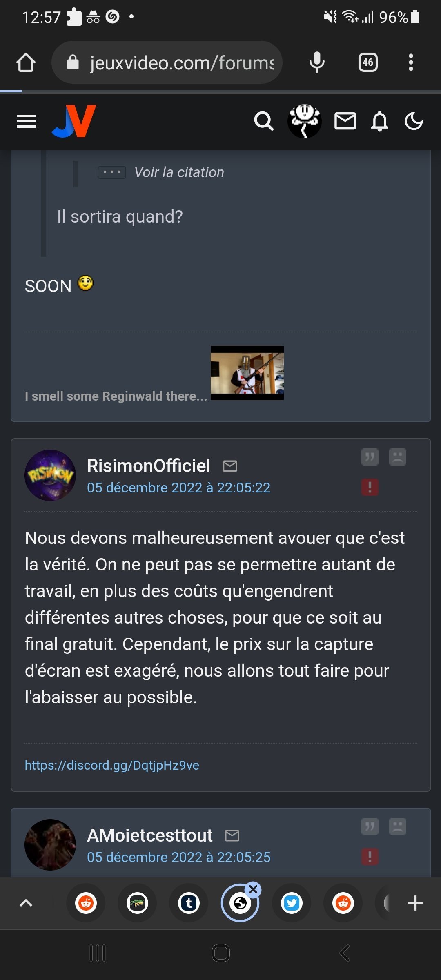The height and width of the screenshot is (980, 441).
Task: Quote RisimonOfficiel's message
Action: (x=370, y=457)
